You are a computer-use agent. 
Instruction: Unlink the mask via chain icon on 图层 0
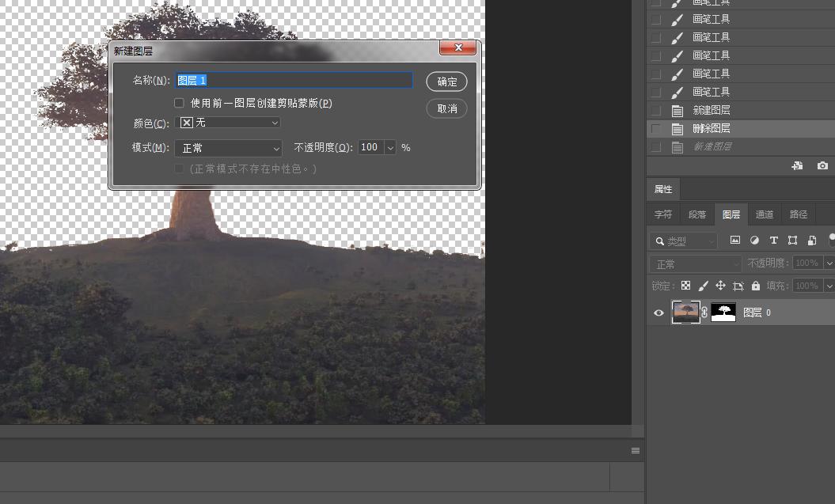coord(705,313)
